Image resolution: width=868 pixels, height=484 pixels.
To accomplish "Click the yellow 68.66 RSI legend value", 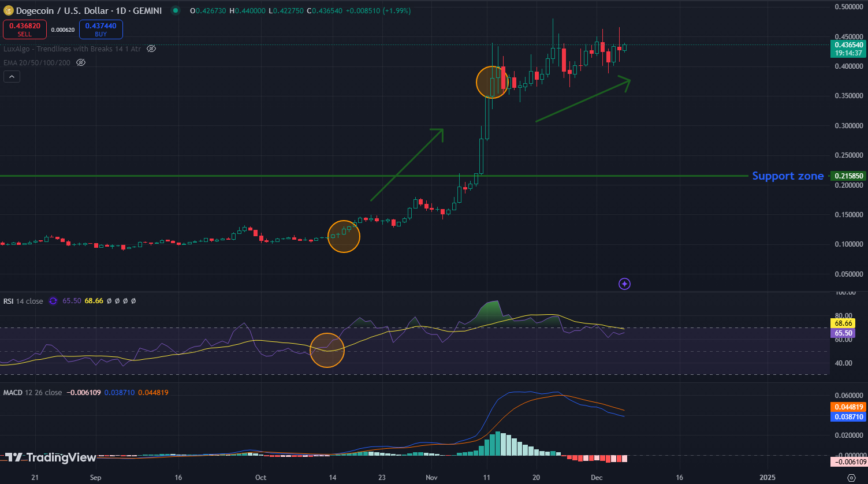I will click(94, 301).
